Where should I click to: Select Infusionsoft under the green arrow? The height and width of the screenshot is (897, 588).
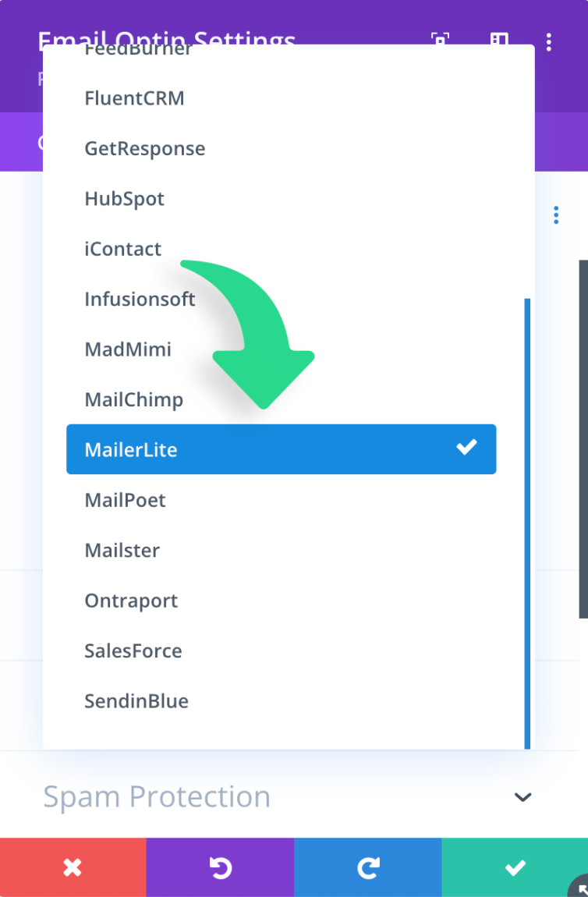coord(140,299)
